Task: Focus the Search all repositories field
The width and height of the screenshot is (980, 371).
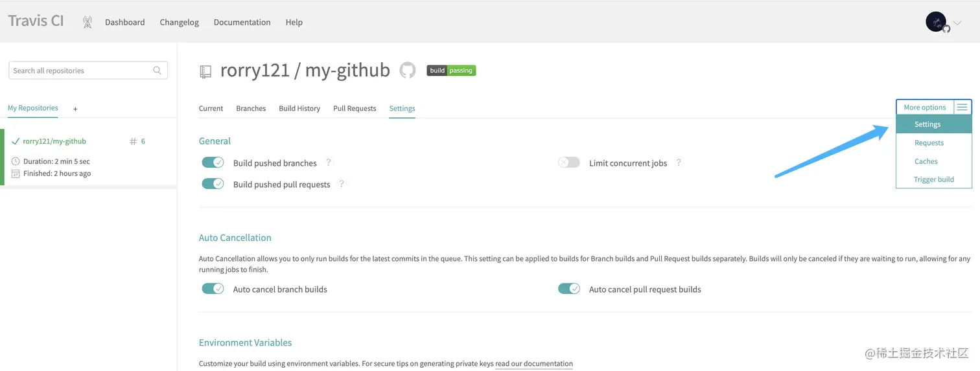Action: click(x=88, y=71)
